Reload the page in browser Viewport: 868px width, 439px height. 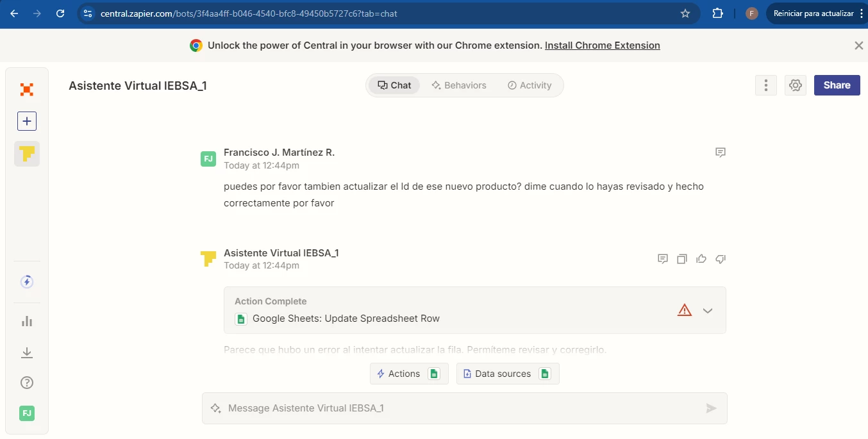click(x=60, y=13)
